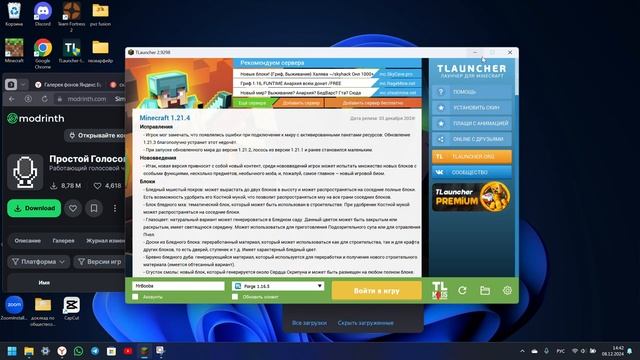
Task: Click the browser back arrow
Action: (x=11, y=99)
